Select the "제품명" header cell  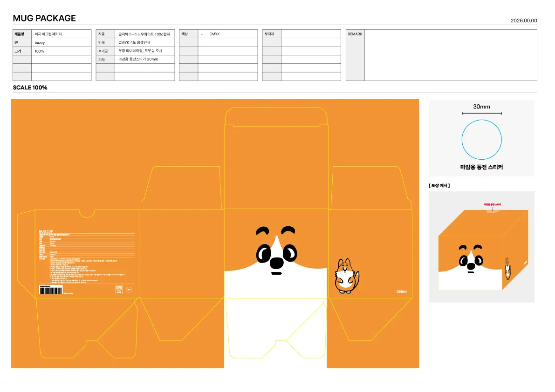click(x=22, y=34)
